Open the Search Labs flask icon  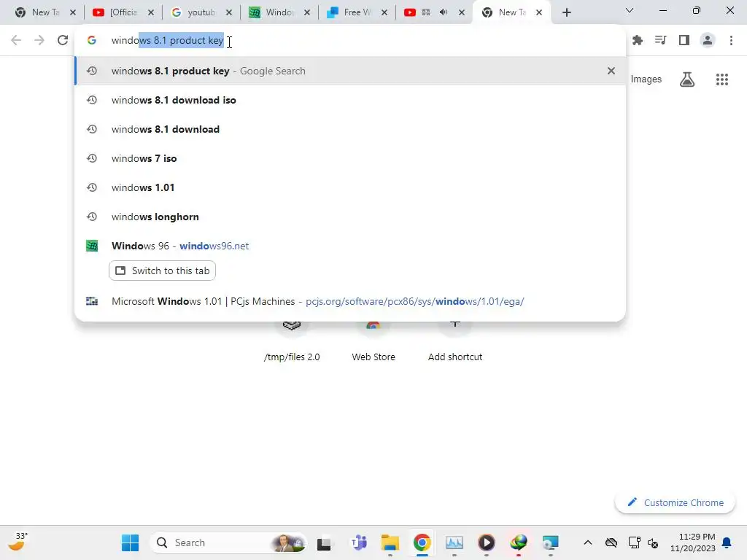click(687, 79)
